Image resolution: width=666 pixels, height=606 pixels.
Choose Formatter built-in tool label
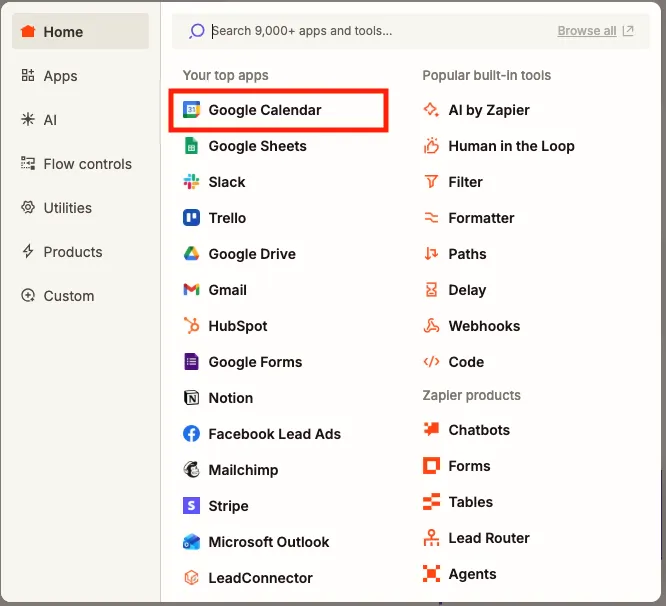point(481,218)
